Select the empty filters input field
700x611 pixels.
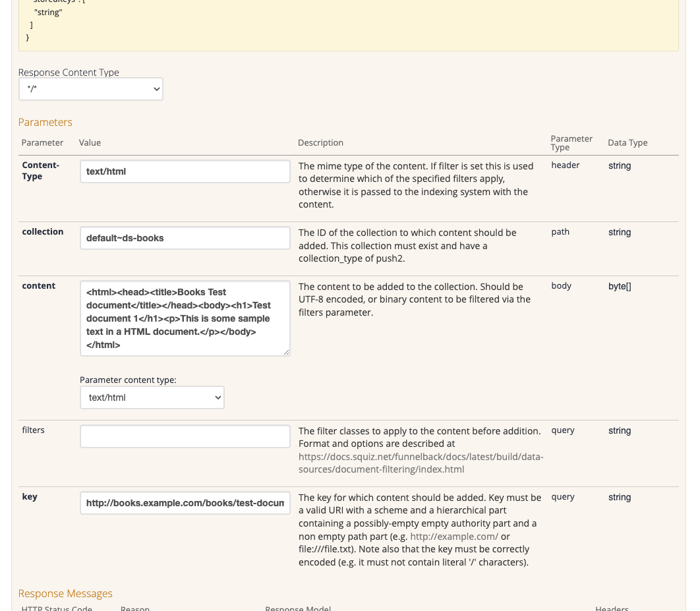[x=185, y=436]
